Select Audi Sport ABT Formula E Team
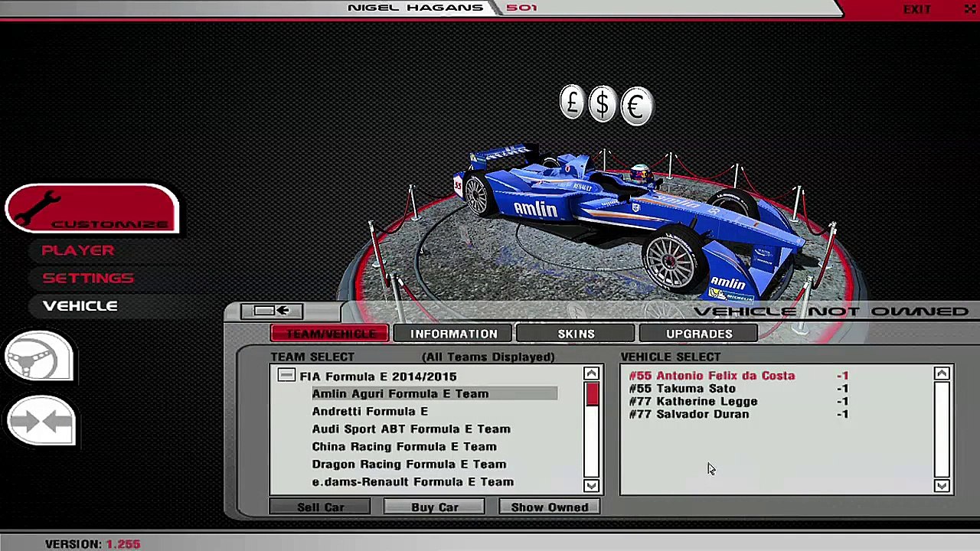Screen dimensions: 980x551 [411, 429]
